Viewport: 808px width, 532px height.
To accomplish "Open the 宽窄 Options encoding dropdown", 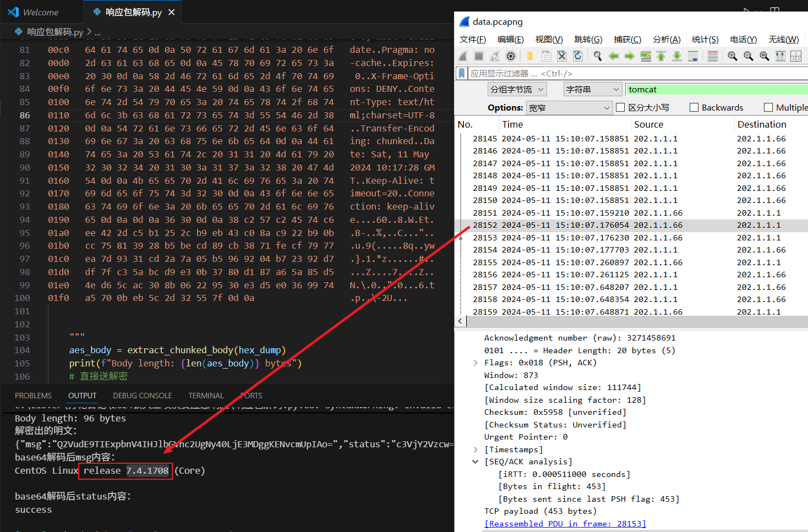I will [569, 108].
